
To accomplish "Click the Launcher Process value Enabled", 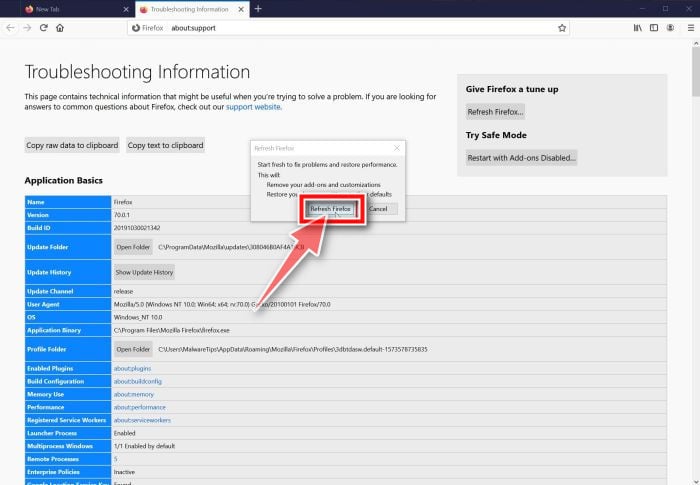I will pyautogui.click(x=125, y=433).
